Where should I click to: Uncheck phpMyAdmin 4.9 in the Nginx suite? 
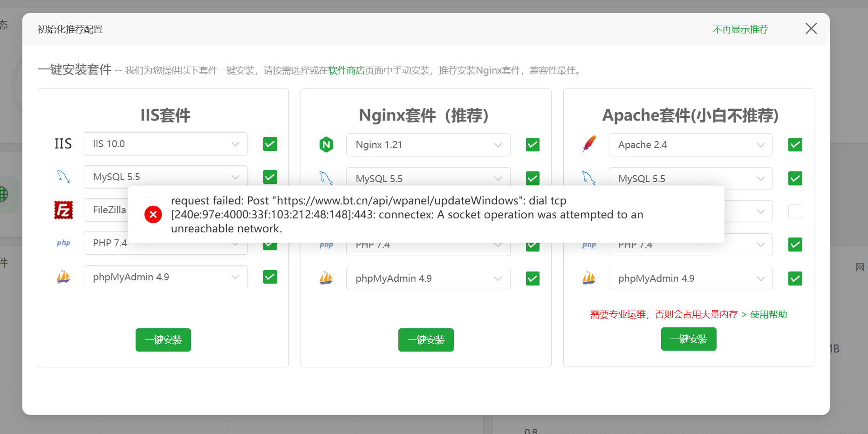pos(533,278)
